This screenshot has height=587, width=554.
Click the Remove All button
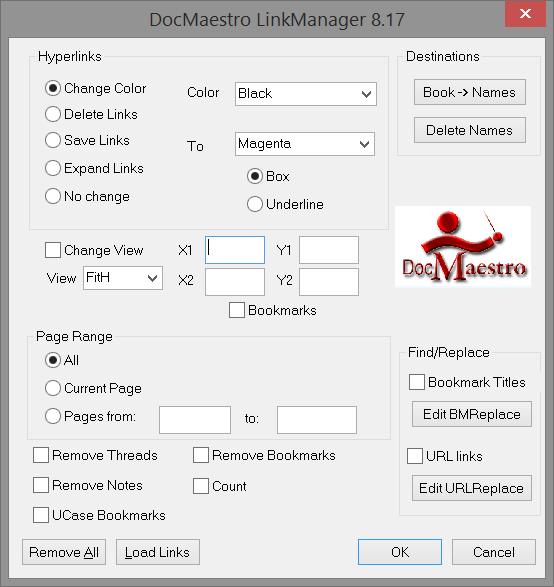click(64, 552)
